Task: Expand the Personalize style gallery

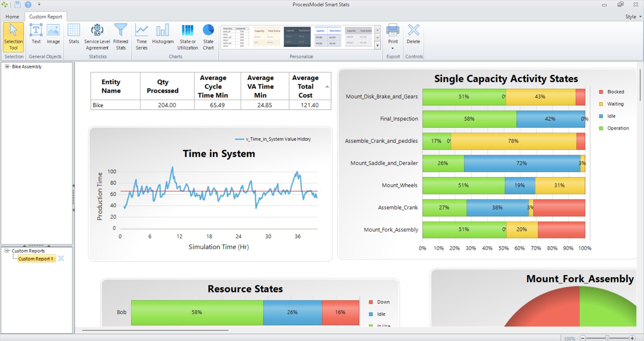Action: pyautogui.click(x=377, y=45)
